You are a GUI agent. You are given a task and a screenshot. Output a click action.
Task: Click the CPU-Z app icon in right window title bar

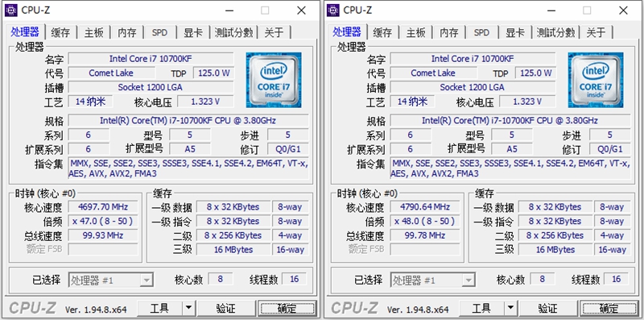pos(333,10)
